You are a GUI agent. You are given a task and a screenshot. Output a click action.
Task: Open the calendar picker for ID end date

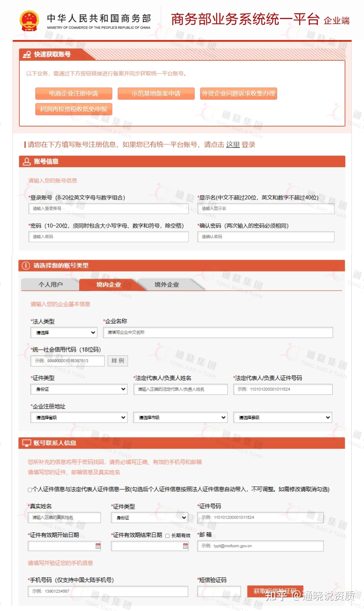point(185,546)
